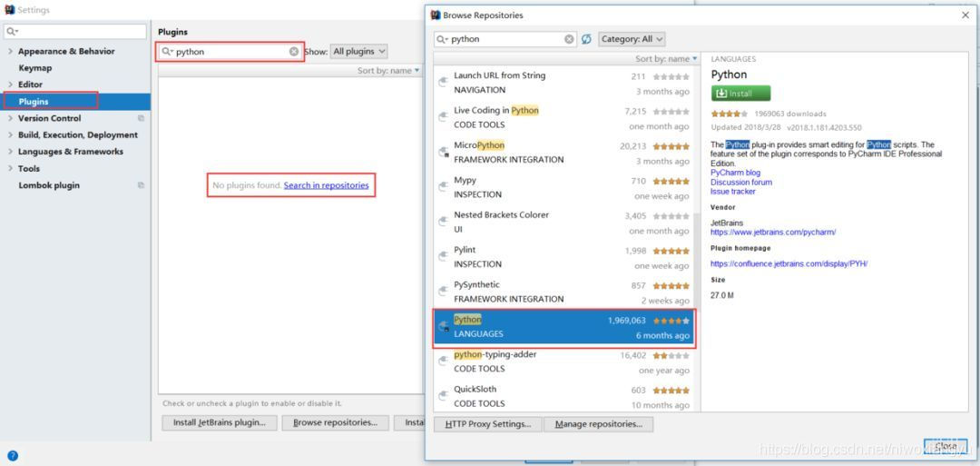Viewport: 980px width, 466px height.
Task: Select the python-typing-adder row
Action: point(563,362)
